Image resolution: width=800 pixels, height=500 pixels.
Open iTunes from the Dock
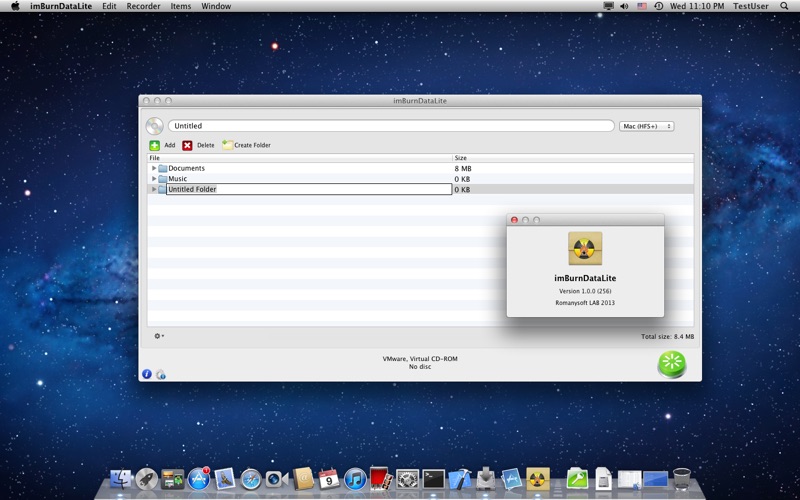355,480
